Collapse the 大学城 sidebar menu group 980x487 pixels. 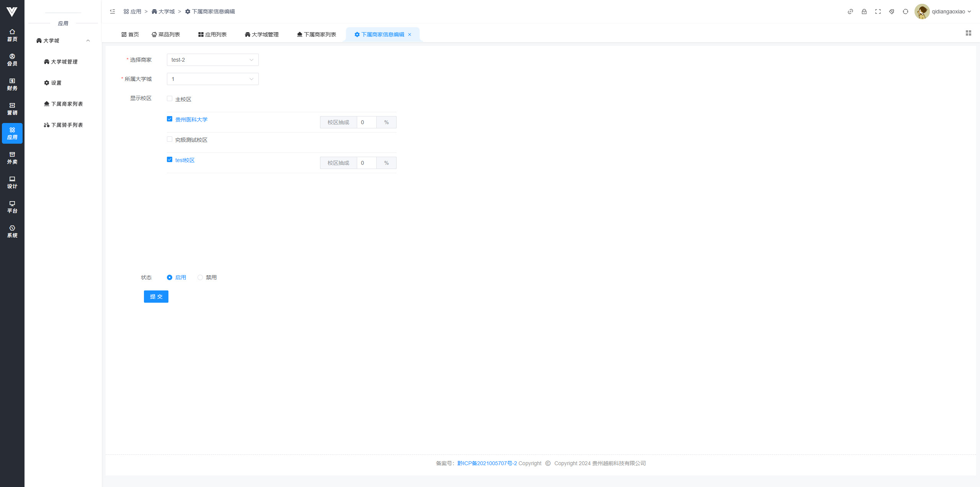pyautogui.click(x=63, y=41)
